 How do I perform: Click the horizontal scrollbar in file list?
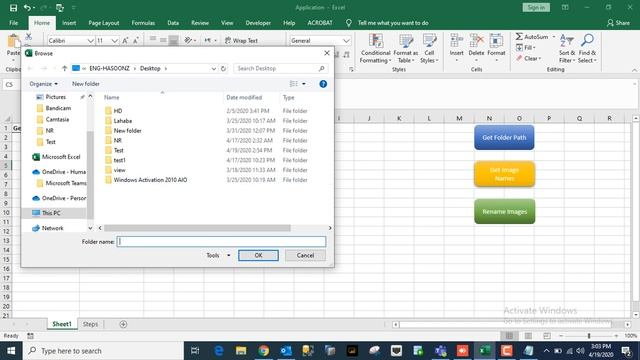(x=198, y=228)
